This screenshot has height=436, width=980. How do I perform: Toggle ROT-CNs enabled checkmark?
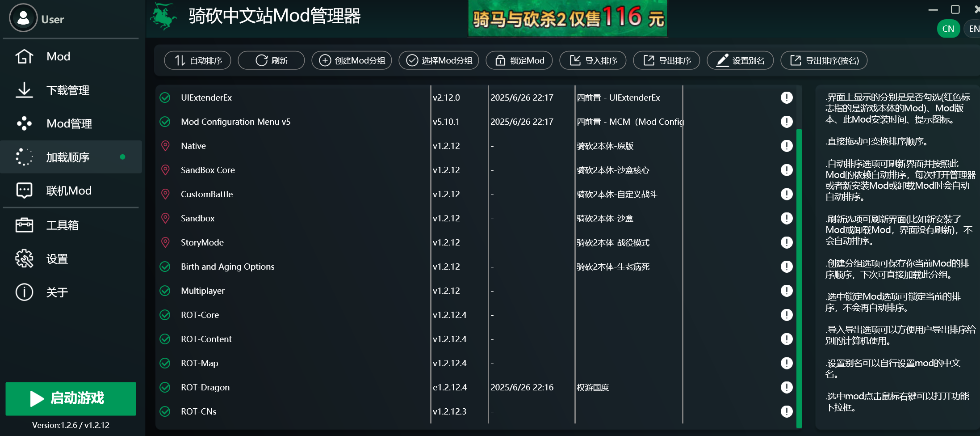pyautogui.click(x=165, y=411)
